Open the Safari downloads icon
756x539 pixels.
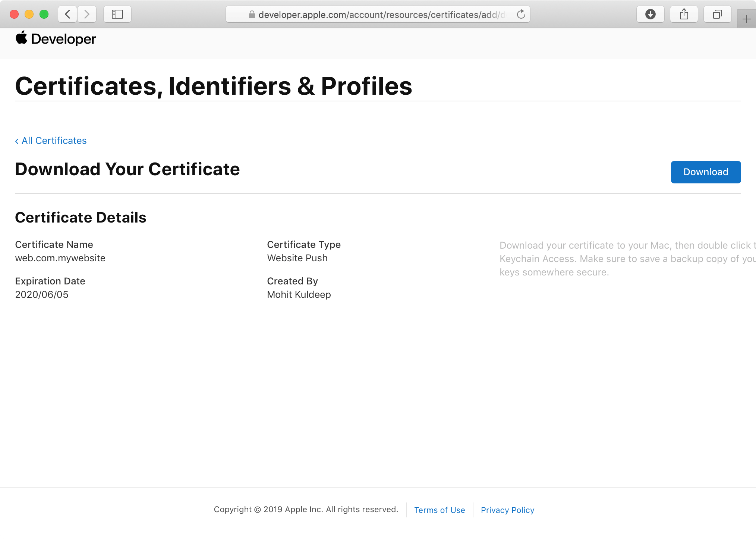click(650, 15)
